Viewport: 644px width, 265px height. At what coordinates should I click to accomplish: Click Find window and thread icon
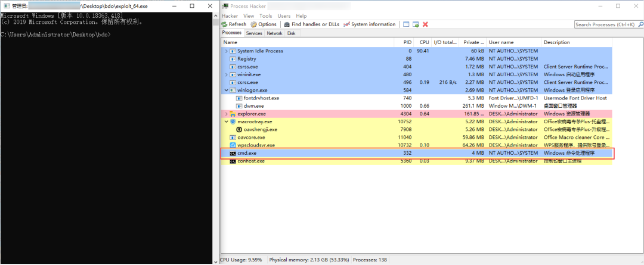[x=416, y=24]
